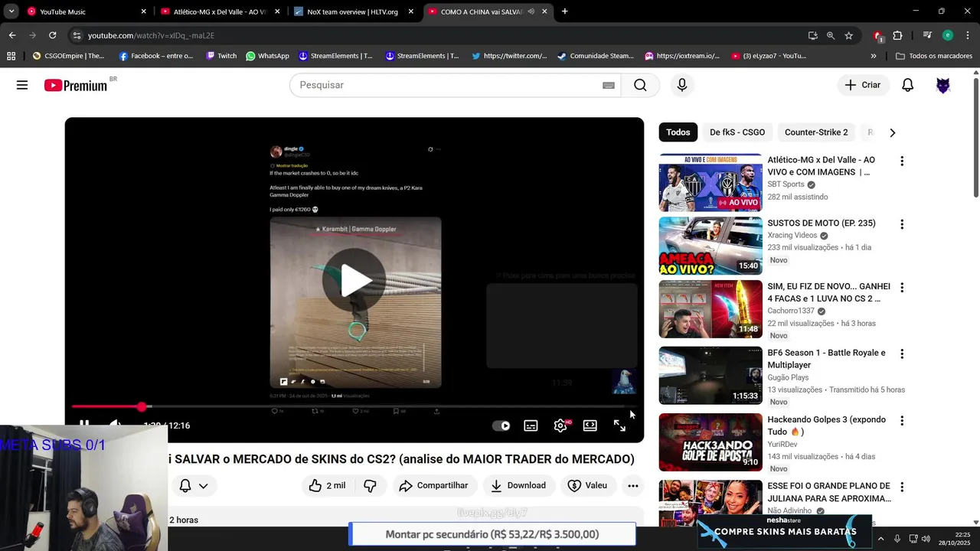Dislike the video

coord(370,485)
